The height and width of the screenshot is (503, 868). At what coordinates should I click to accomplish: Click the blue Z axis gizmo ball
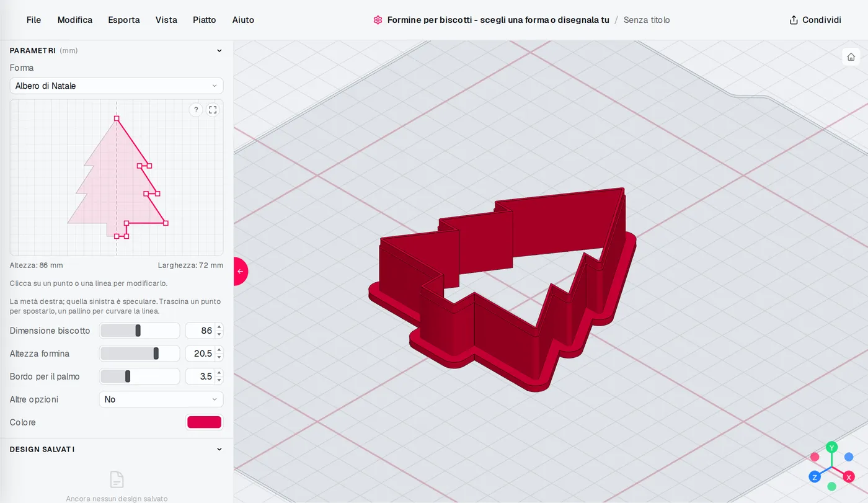tap(815, 477)
